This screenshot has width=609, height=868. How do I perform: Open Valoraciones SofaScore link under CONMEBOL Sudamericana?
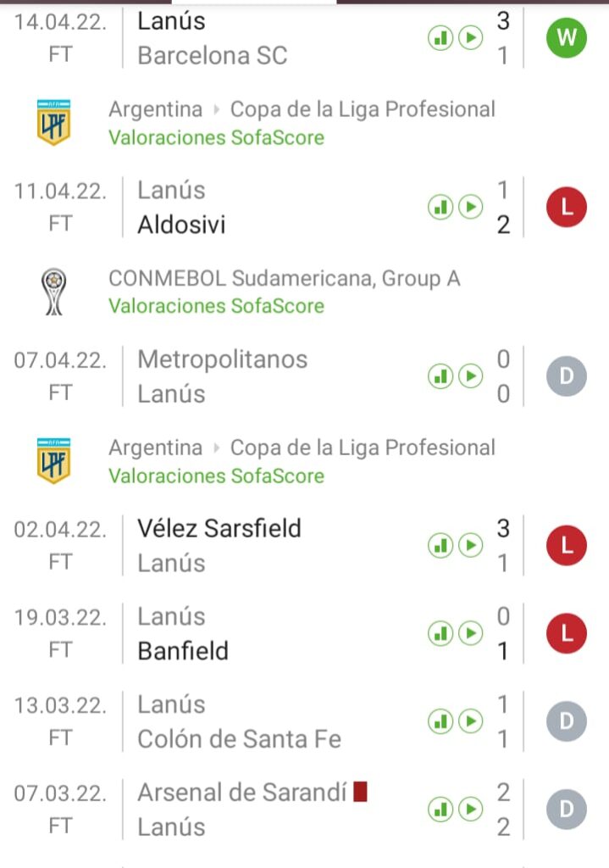[216, 306]
